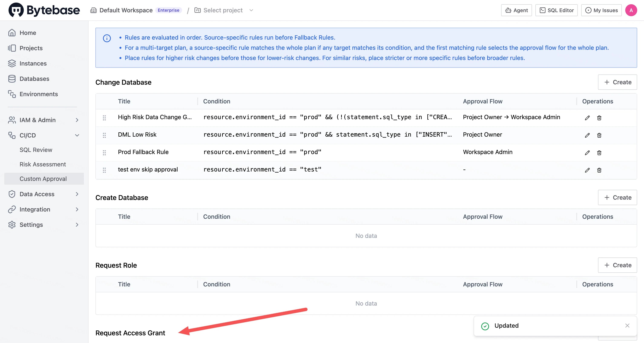Viewport: 644px width, 343px height.
Task: Click drag handle of Prod Fallback Rule row
Action: 104,153
